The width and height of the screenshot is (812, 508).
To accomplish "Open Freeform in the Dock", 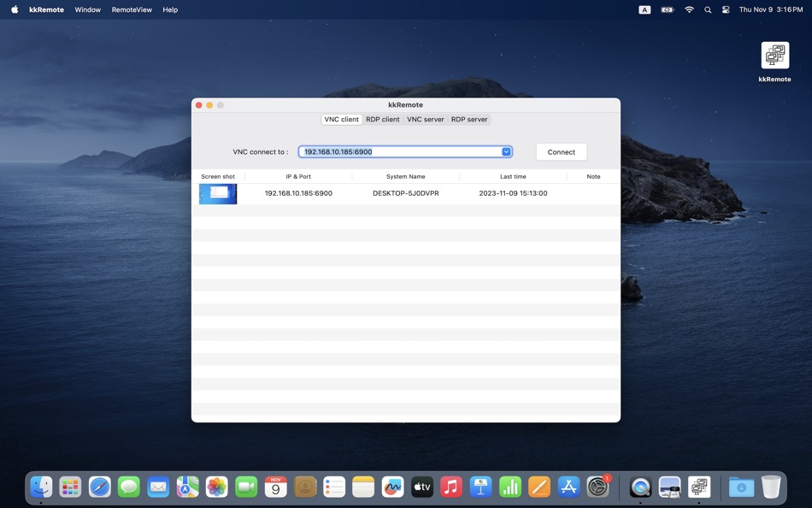I will pos(392,487).
